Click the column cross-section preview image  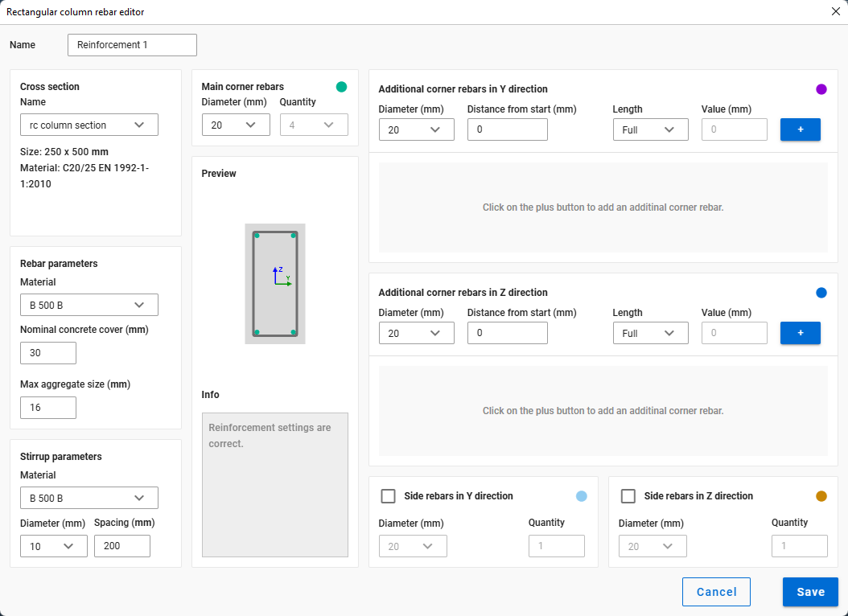(x=275, y=284)
